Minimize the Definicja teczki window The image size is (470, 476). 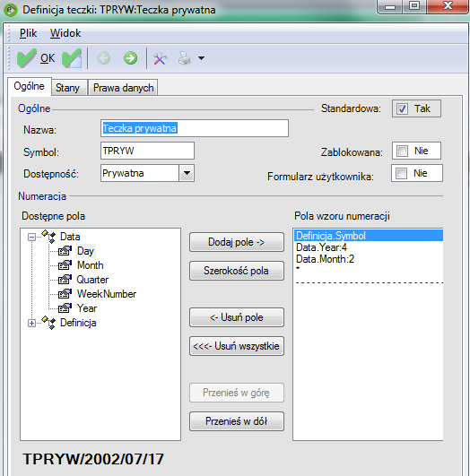pyautogui.click(x=390, y=6)
